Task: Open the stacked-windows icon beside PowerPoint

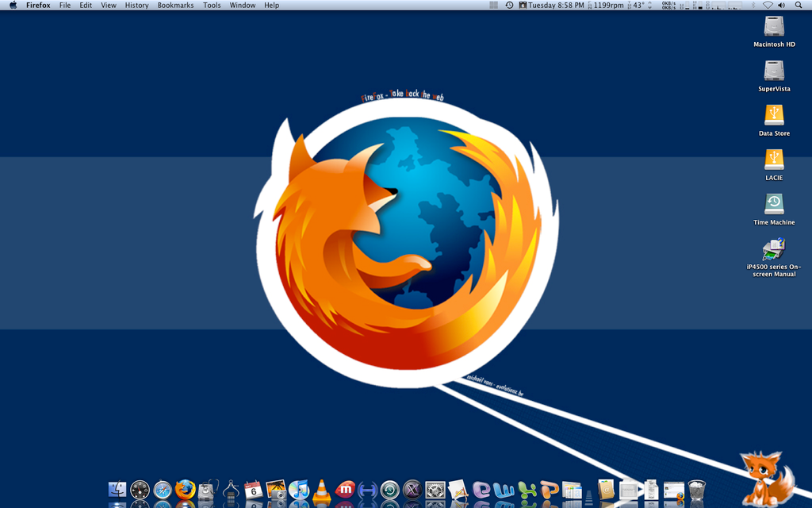Action: (572, 489)
